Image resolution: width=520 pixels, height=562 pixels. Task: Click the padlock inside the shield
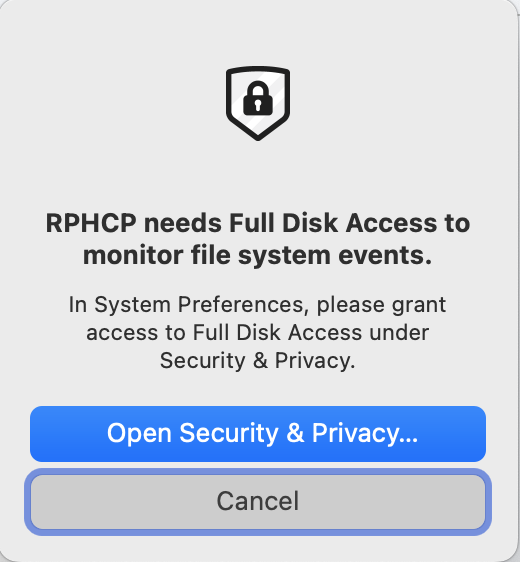point(258,98)
